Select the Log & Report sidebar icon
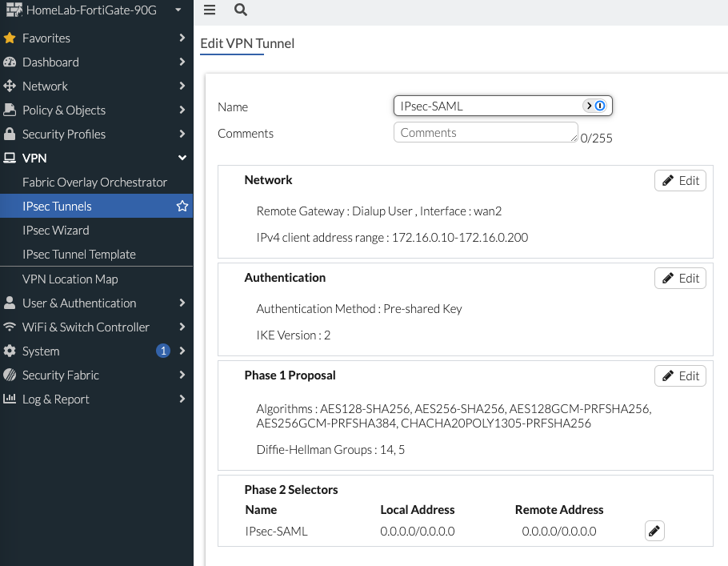Image resolution: width=728 pixels, height=566 pixels. pyautogui.click(x=12, y=399)
